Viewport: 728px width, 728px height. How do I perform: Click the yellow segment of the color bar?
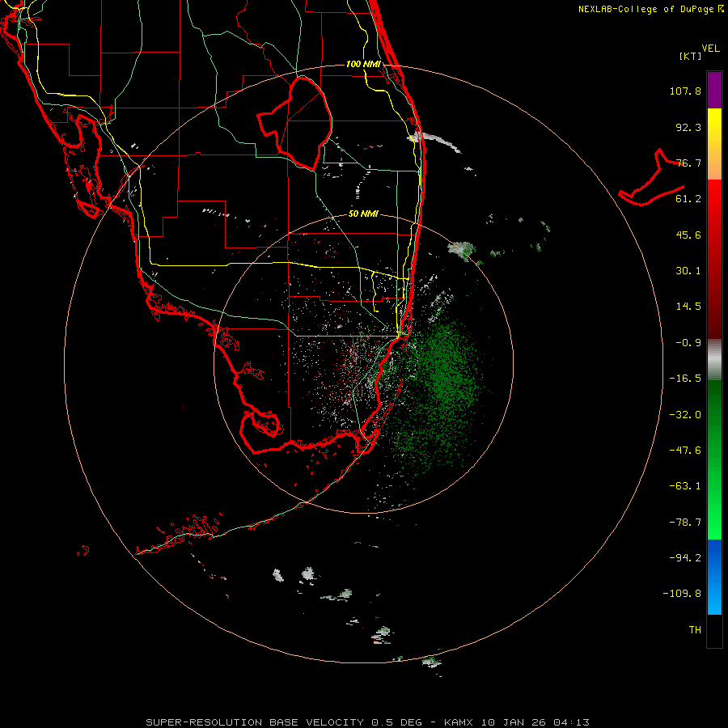pyautogui.click(x=714, y=125)
